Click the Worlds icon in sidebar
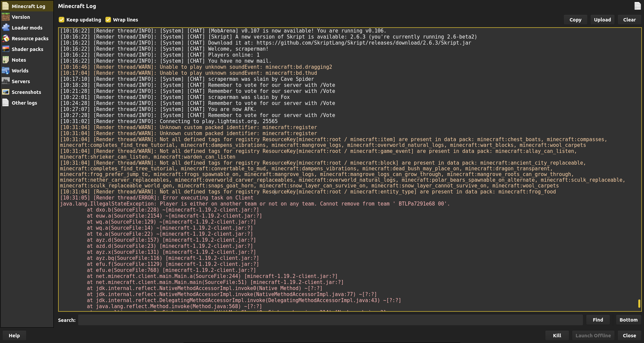 (x=6, y=71)
